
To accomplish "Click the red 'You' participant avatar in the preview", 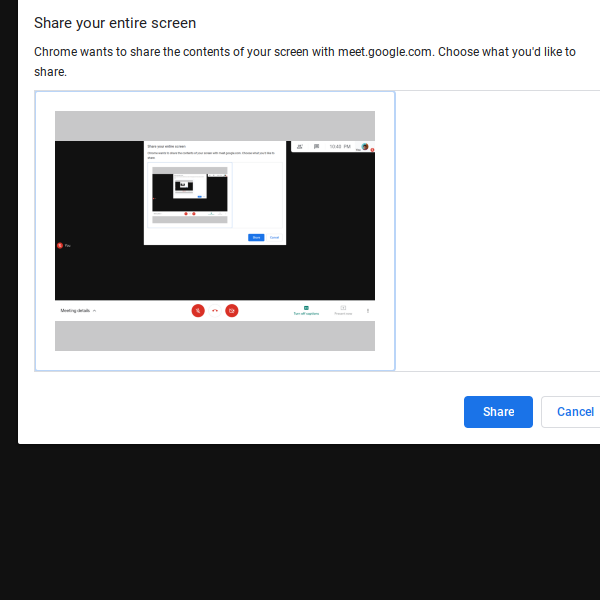I will (60, 245).
